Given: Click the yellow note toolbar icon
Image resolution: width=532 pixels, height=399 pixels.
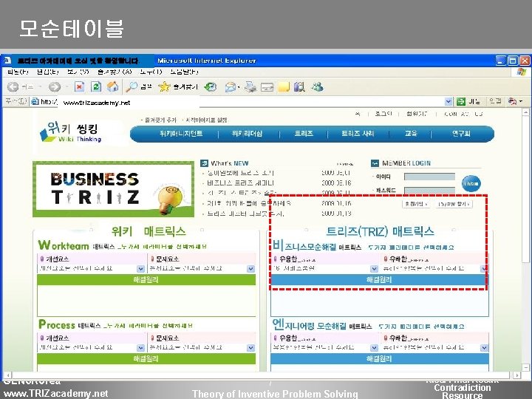Looking at the screenshot, I should (x=284, y=87).
